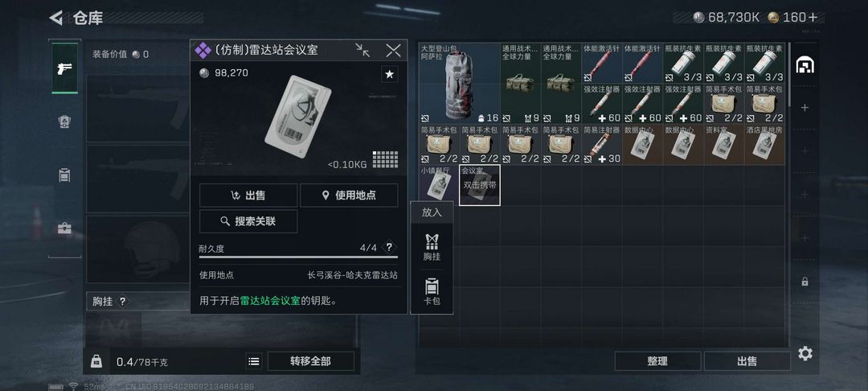Click the 转移全部 transfer all button
This screenshot has height=391, width=868.
[310, 361]
